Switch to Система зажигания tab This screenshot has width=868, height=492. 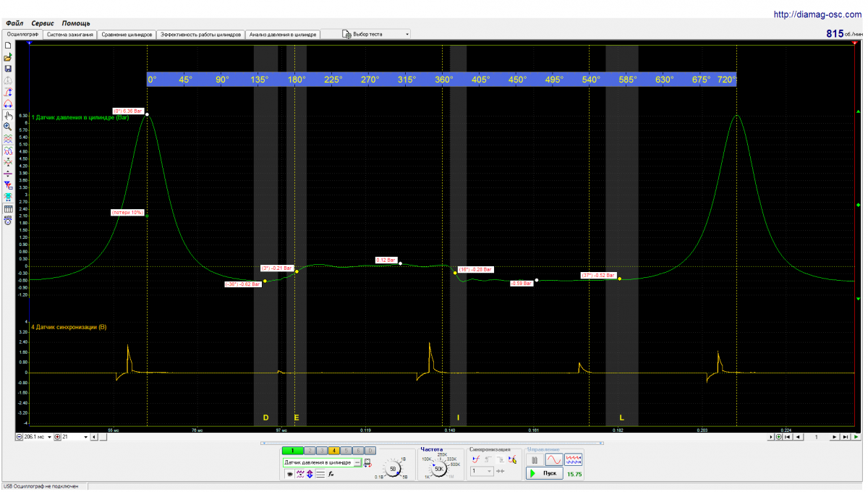pos(69,34)
